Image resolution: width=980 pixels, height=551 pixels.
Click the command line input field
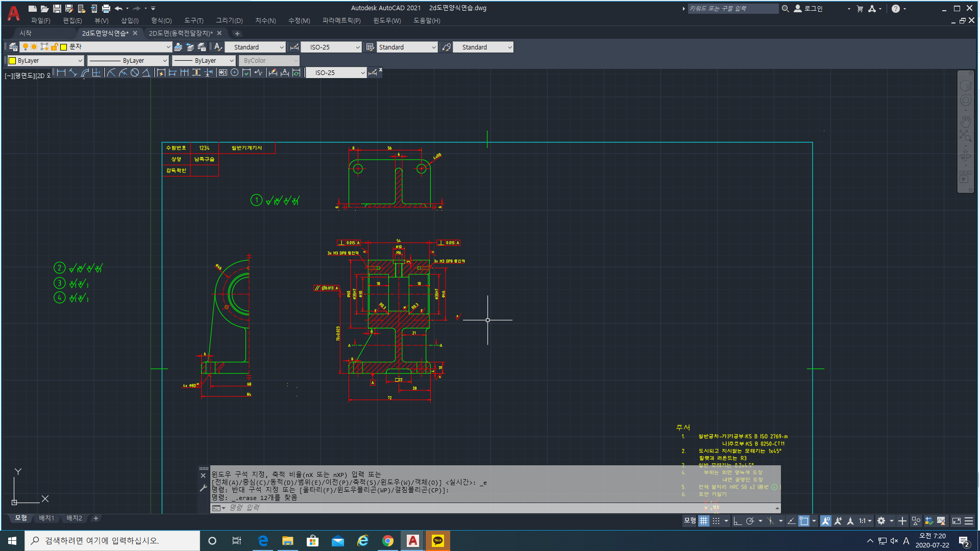495,508
